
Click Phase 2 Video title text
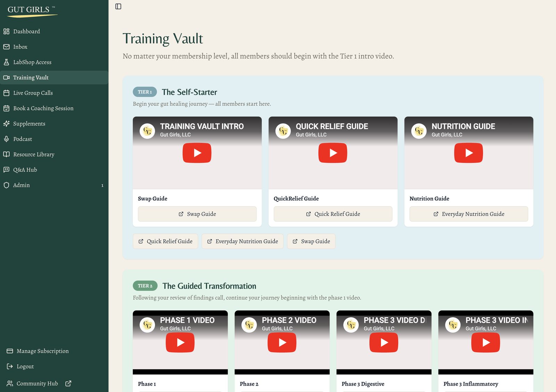click(x=289, y=320)
